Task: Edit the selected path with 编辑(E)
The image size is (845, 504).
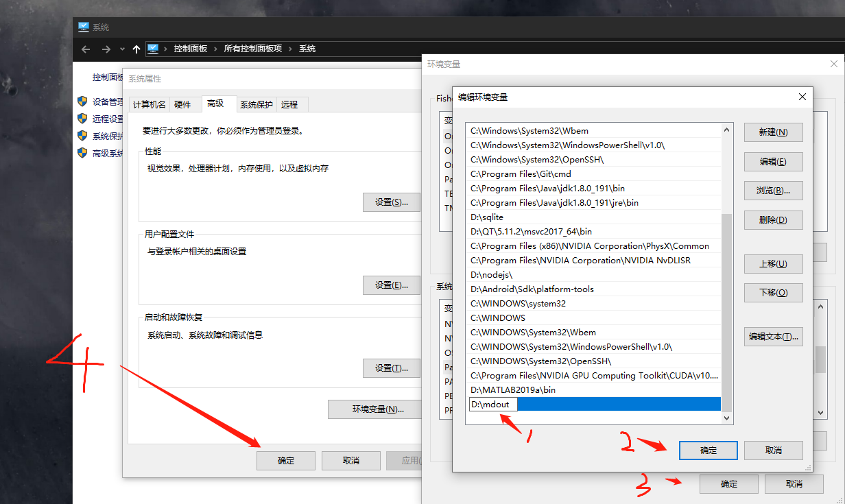Action: click(x=773, y=162)
